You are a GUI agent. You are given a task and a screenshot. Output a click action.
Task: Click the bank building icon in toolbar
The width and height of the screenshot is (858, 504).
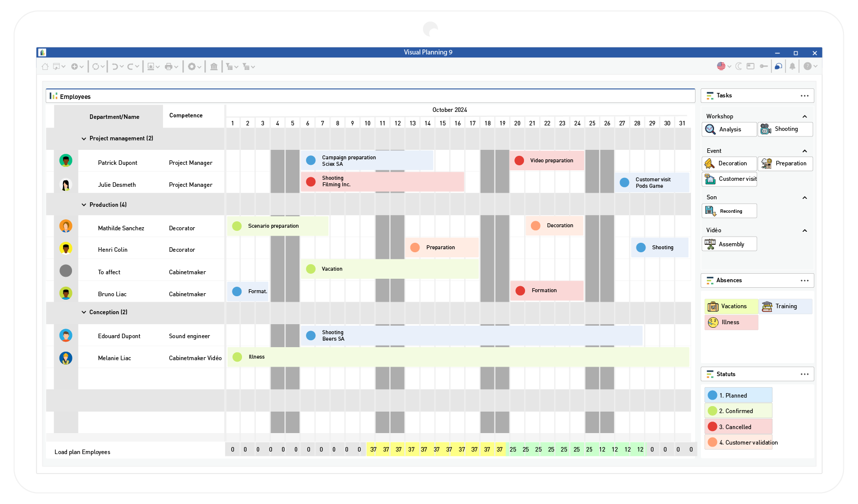click(214, 66)
